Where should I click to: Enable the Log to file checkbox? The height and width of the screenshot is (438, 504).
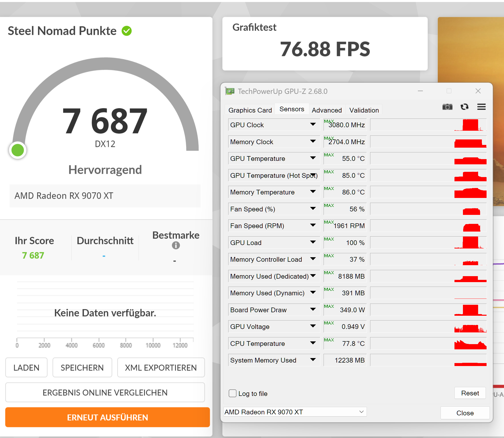click(x=232, y=393)
